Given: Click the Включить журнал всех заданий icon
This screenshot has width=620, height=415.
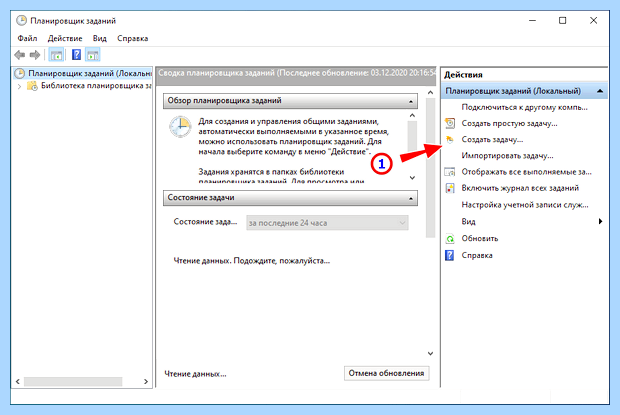Looking at the screenshot, I should (x=450, y=188).
